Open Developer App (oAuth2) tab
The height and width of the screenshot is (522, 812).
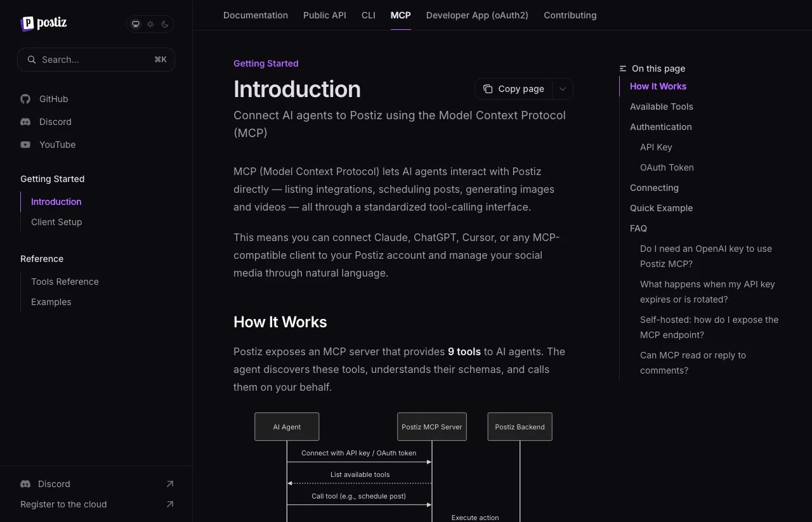pyautogui.click(x=477, y=15)
